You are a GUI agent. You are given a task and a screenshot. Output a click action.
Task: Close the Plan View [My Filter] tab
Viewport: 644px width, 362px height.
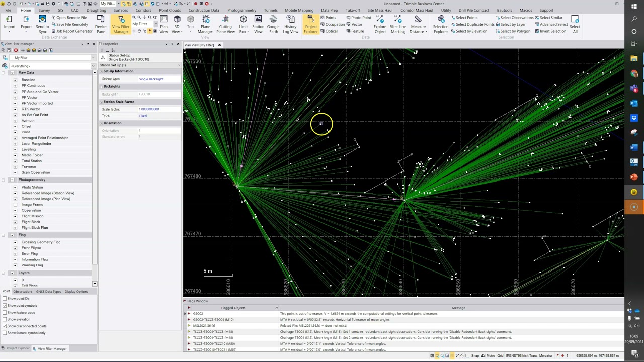coord(219,45)
